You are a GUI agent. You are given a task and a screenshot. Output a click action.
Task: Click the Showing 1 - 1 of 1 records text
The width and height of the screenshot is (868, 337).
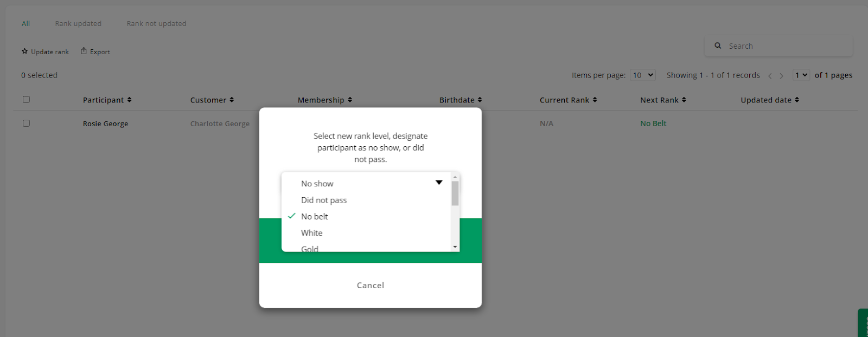(x=713, y=75)
